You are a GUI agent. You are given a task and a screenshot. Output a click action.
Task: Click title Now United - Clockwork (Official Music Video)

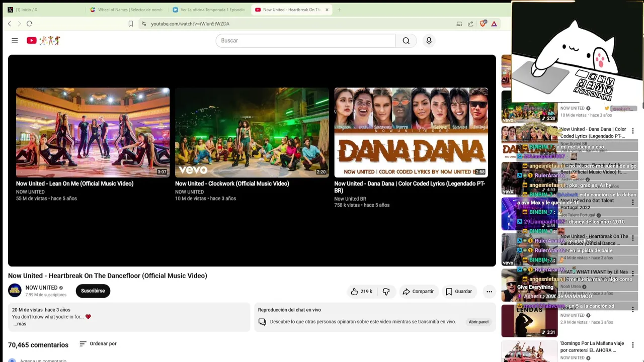tap(232, 184)
